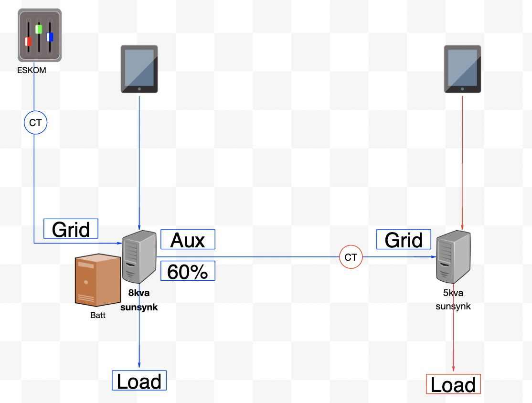Click the blue arrow linking inverter to Load

pyautogui.click(x=139, y=339)
